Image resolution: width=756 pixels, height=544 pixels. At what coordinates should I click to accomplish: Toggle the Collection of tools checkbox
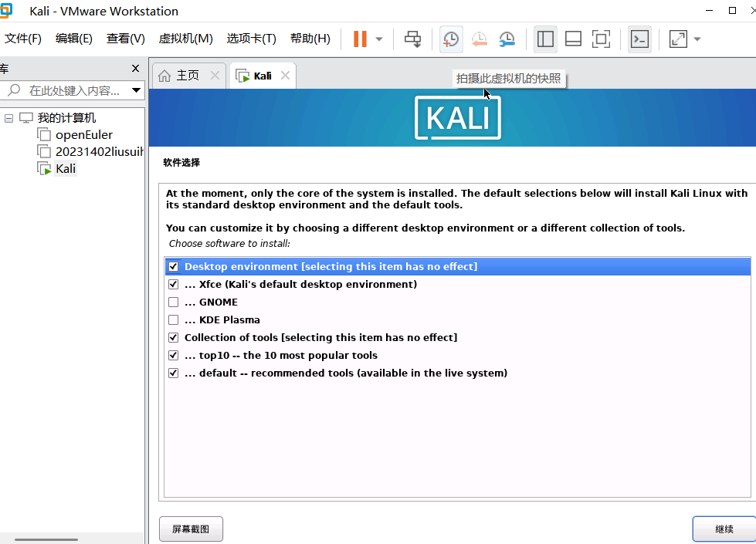pyautogui.click(x=174, y=338)
